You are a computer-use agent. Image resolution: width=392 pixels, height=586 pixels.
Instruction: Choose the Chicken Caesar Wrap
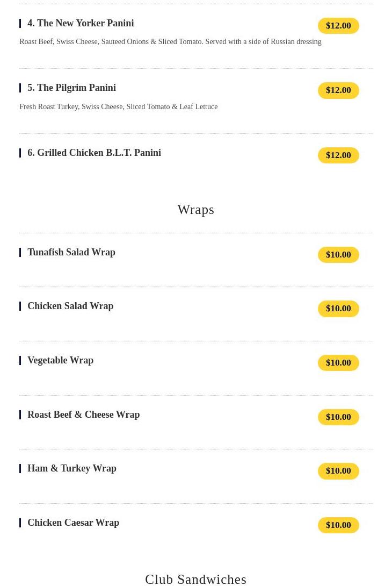point(73,523)
